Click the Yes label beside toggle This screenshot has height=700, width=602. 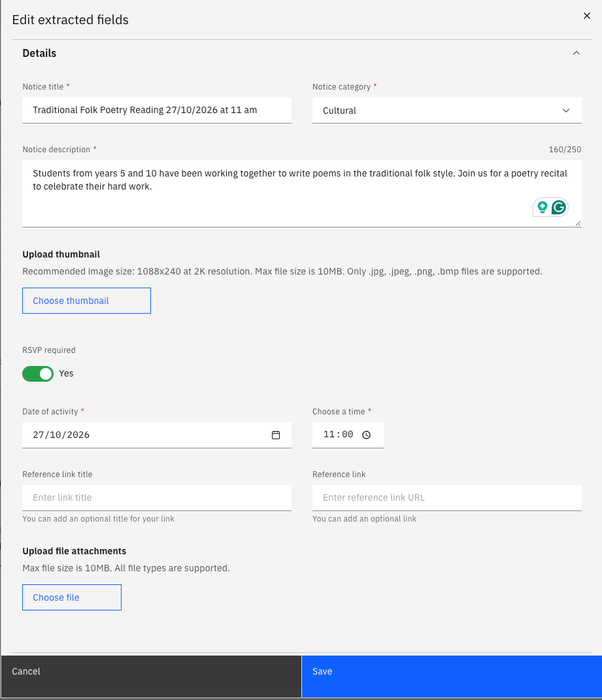(66, 374)
